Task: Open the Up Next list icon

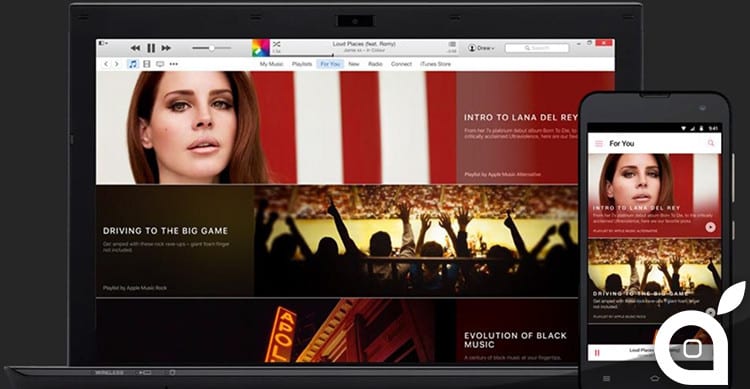Action: [452, 44]
